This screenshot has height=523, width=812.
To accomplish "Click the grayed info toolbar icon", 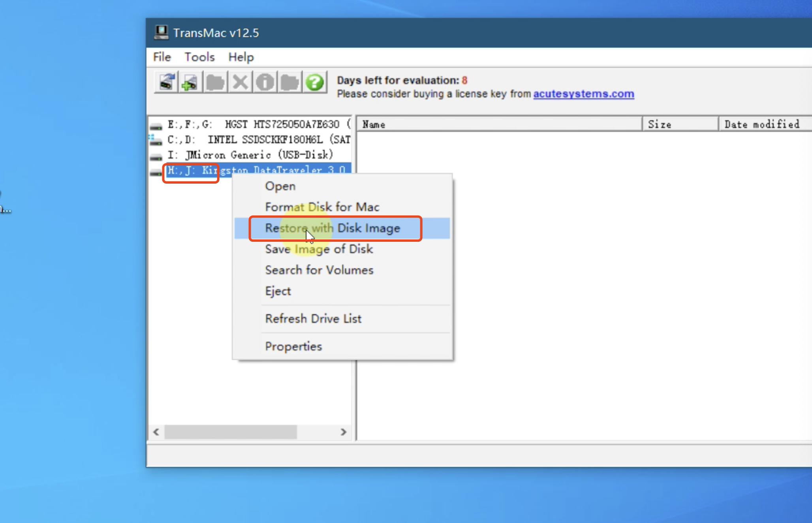I will click(265, 83).
